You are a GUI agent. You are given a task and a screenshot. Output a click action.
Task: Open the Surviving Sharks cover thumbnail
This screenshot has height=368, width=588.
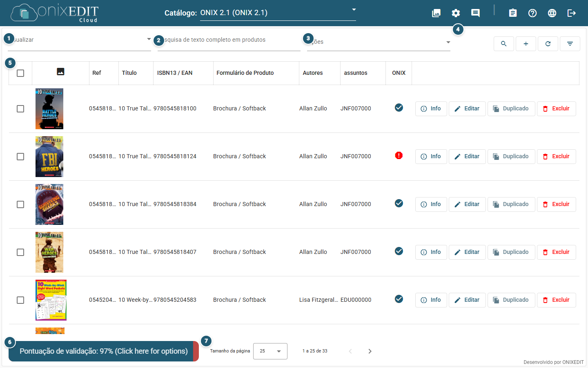[x=49, y=204]
